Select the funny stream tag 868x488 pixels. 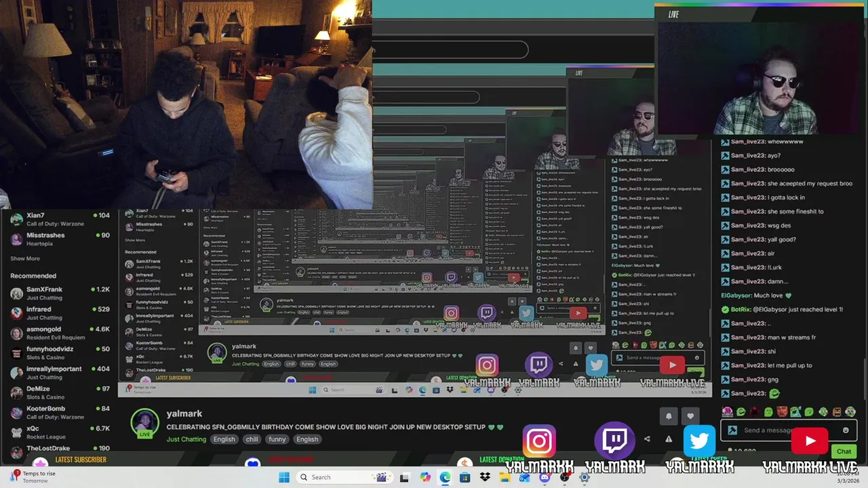pyautogui.click(x=277, y=439)
